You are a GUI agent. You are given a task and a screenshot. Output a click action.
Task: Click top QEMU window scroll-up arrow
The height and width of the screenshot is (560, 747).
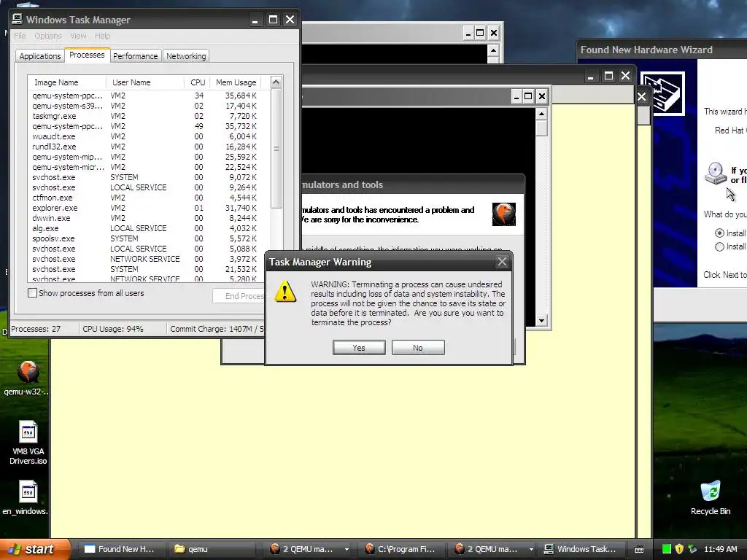click(x=493, y=50)
